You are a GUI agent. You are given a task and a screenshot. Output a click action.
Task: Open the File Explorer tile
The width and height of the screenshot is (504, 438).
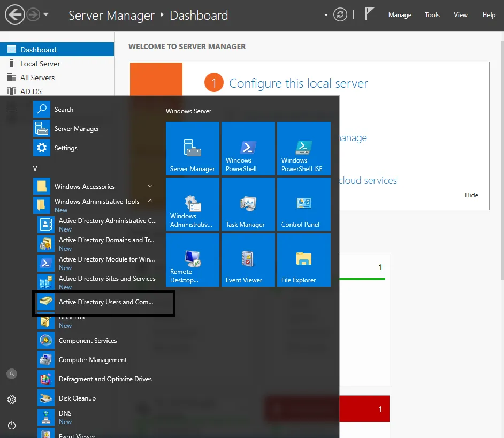pos(304,260)
